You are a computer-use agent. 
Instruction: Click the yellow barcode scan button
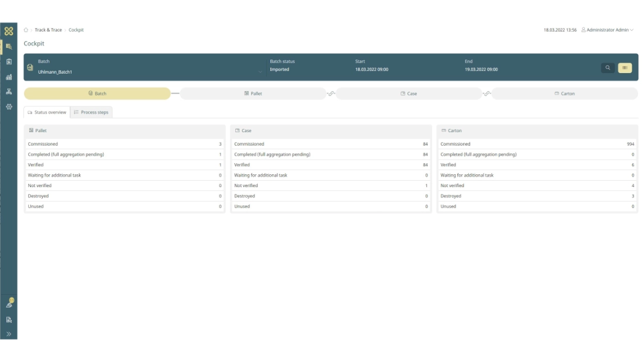[x=625, y=68]
